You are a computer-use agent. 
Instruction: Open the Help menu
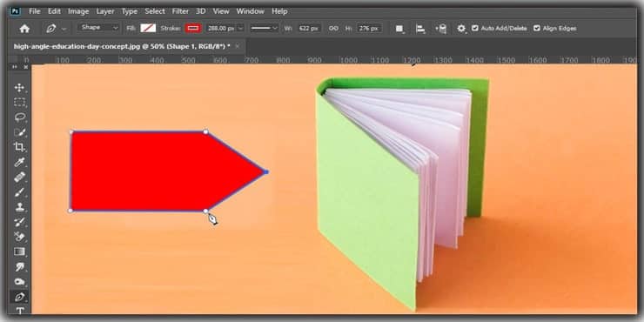279,11
